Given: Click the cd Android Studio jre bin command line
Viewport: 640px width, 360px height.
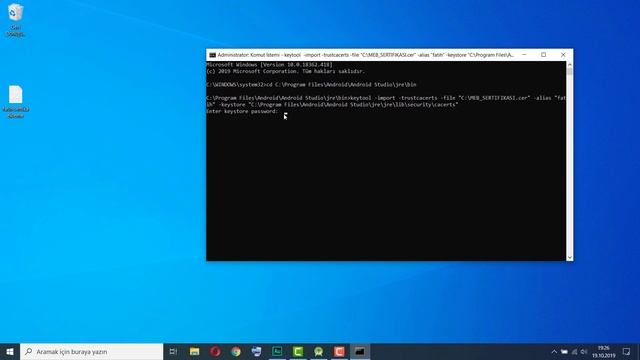Looking at the screenshot, I should [311, 84].
